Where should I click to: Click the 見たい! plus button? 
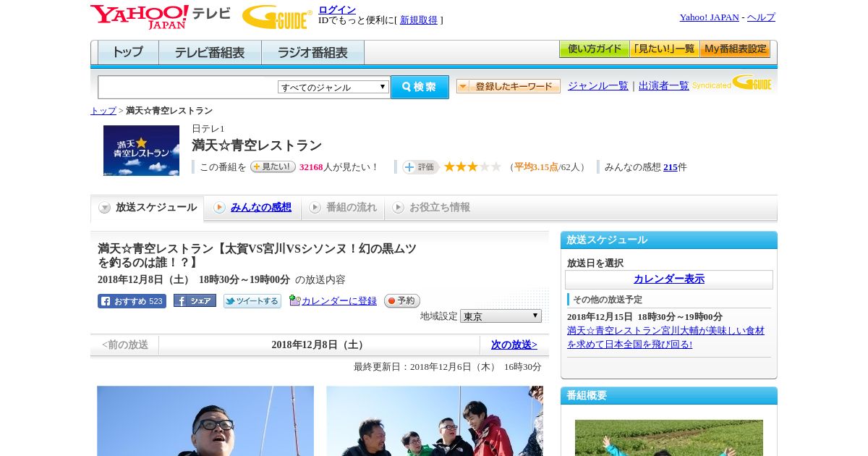click(x=273, y=166)
